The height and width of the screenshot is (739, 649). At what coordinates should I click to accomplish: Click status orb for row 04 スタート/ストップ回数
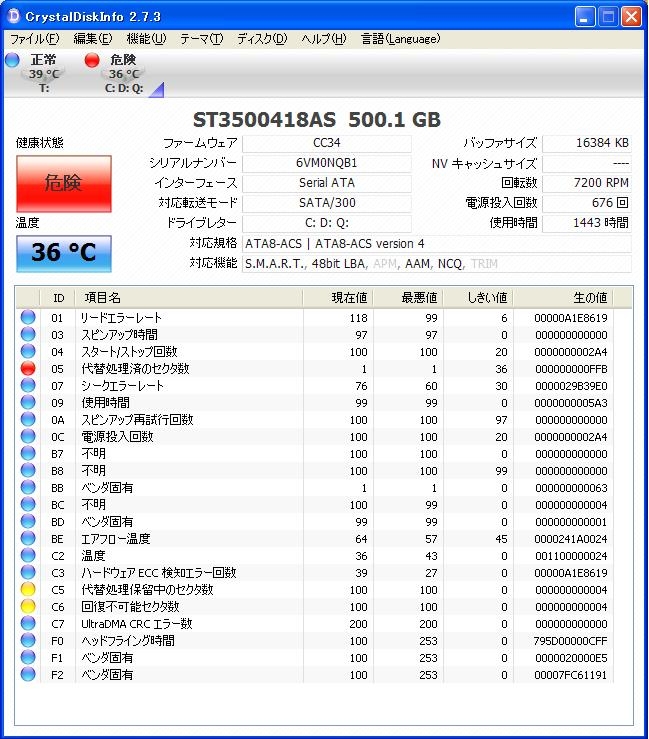pyautogui.click(x=28, y=351)
